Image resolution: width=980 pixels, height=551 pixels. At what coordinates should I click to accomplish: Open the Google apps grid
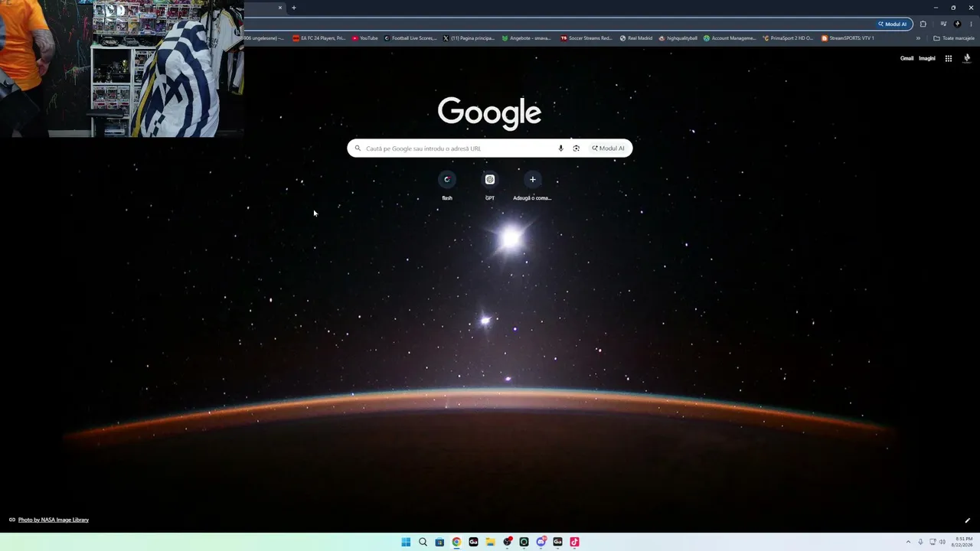pyautogui.click(x=948, y=58)
